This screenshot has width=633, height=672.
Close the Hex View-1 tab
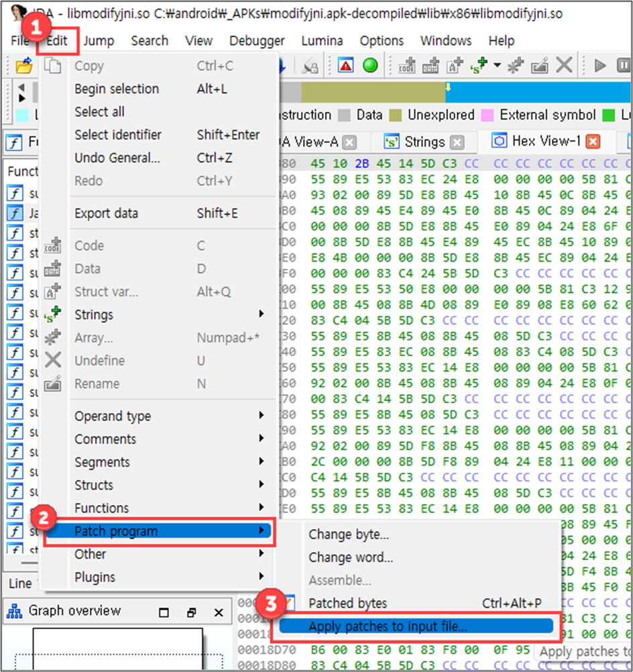coord(593,142)
